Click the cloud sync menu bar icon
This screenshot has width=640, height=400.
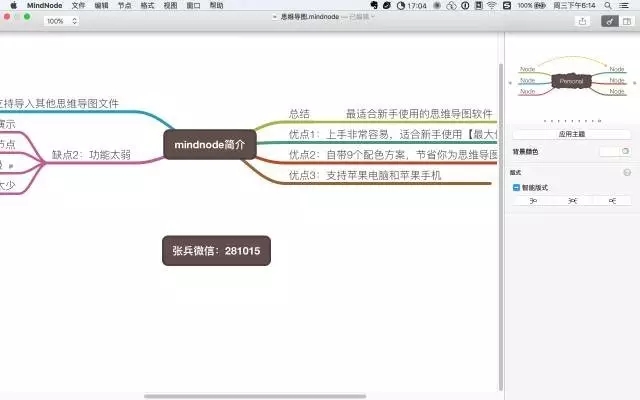451,5
